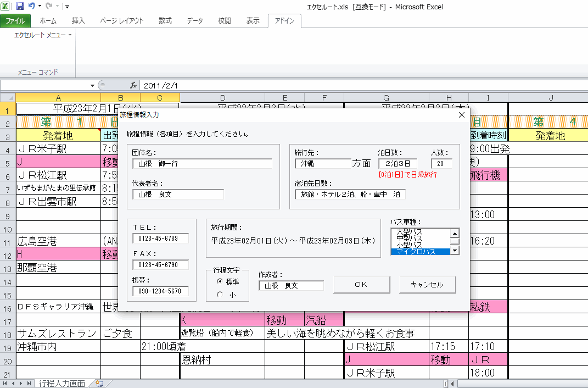Switch to the 表示 ribbon tab
The height and width of the screenshot is (388, 588).
click(x=253, y=21)
